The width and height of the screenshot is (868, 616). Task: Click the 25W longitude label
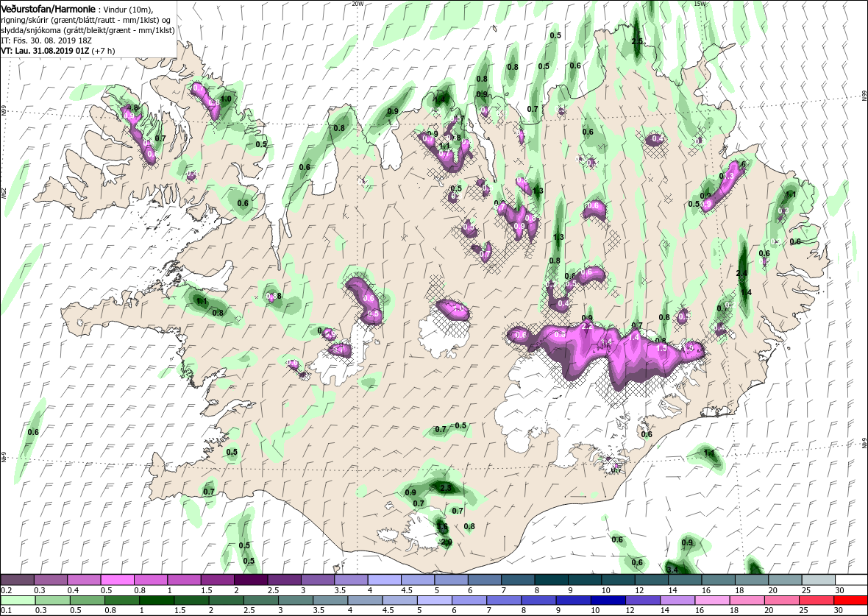(4, 192)
